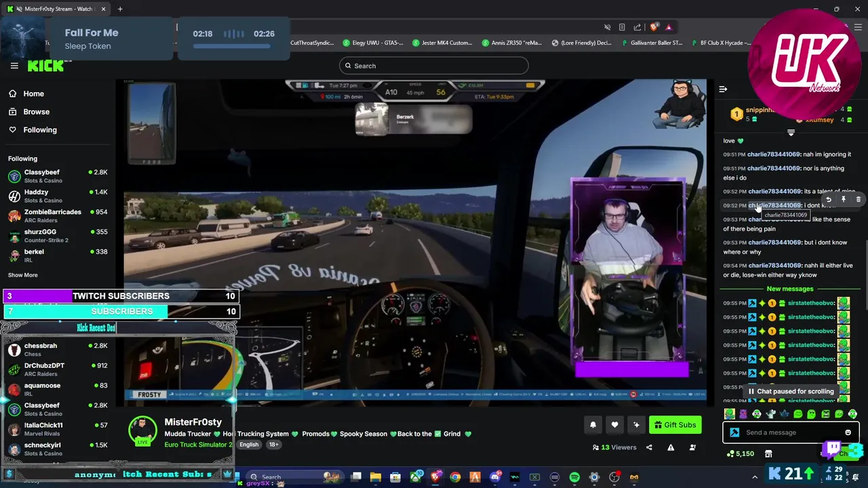Search Kick using the search field
Image resolution: width=868 pixels, height=488 pixels.
coord(434,66)
